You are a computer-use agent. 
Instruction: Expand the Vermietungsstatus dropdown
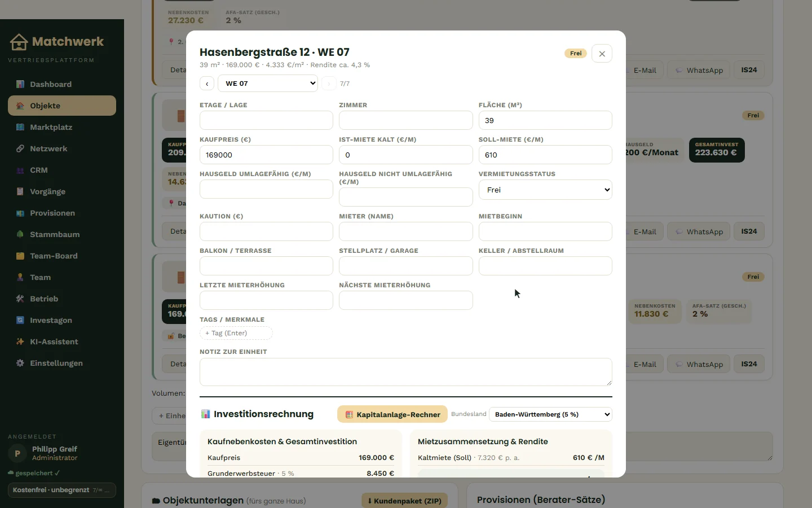click(x=545, y=190)
